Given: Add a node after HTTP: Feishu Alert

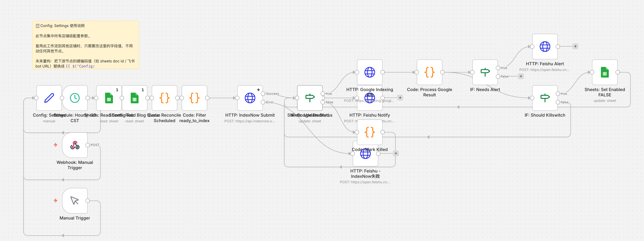Looking at the screenshot, I should (575, 46).
